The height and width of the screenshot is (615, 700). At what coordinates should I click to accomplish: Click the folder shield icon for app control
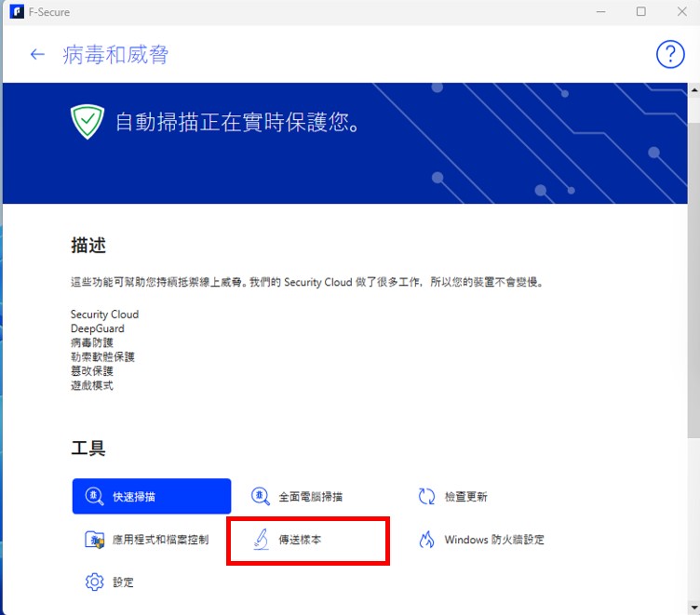pos(94,540)
